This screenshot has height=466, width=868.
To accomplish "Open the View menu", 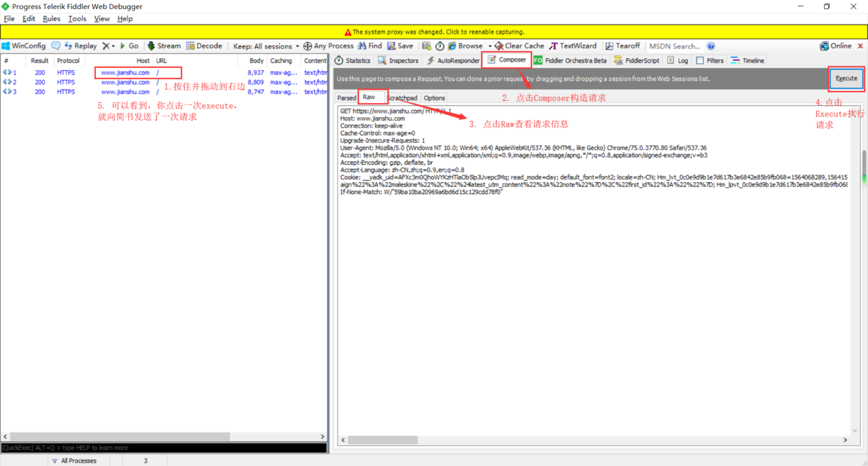I will coord(101,19).
